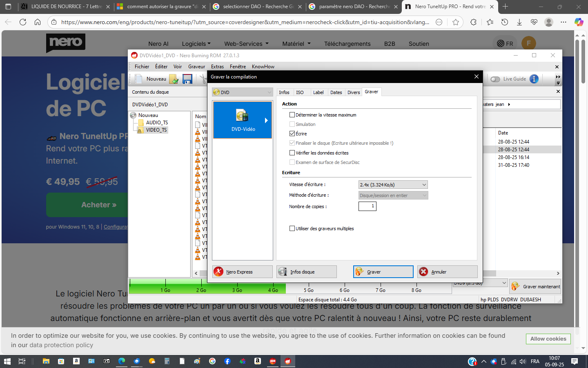Open Edge browser from the taskbar

click(122, 361)
